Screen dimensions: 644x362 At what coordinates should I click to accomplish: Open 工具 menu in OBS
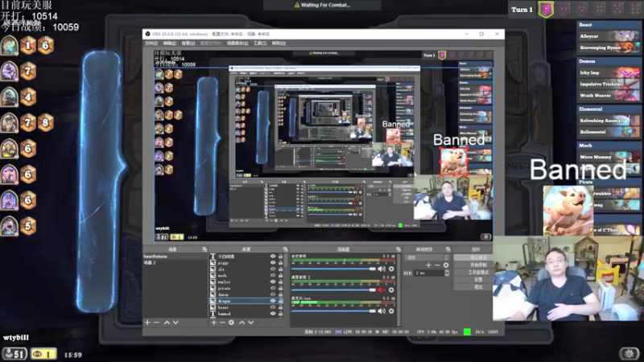click(x=259, y=43)
